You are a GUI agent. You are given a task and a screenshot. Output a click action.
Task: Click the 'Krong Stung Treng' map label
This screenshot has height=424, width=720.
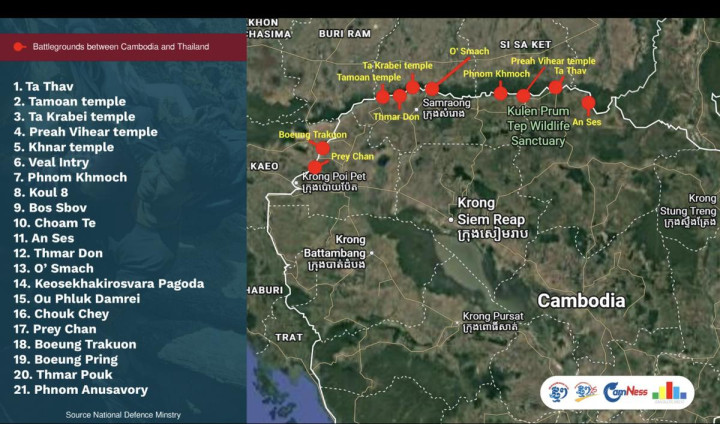688,211
